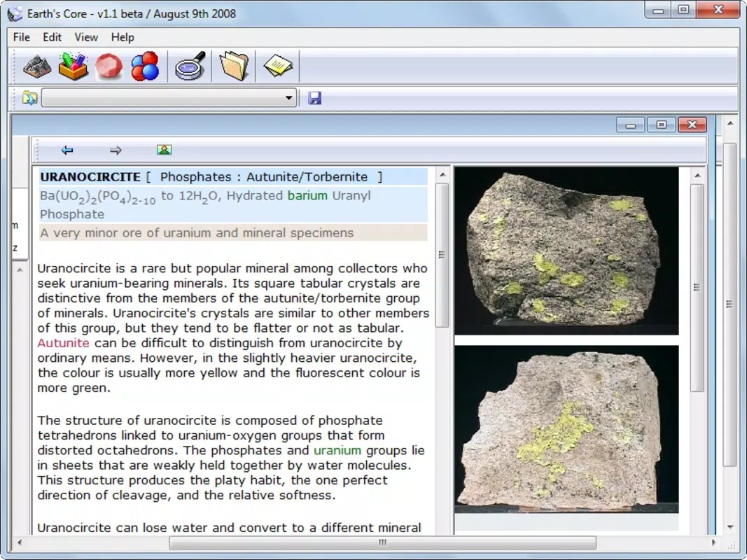The image size is (747, 560).
Task: Click the yellow notes sheet icon
Action: [278, 66]
